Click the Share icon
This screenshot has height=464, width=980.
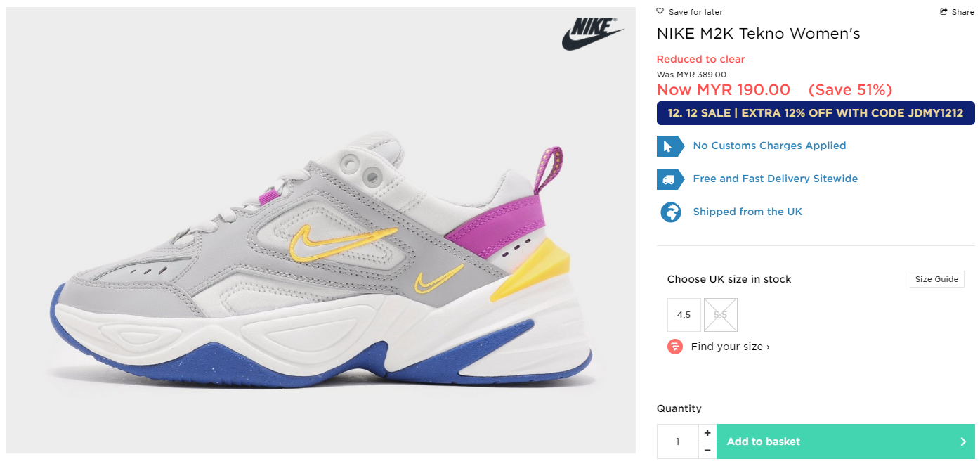pos(943,12)
